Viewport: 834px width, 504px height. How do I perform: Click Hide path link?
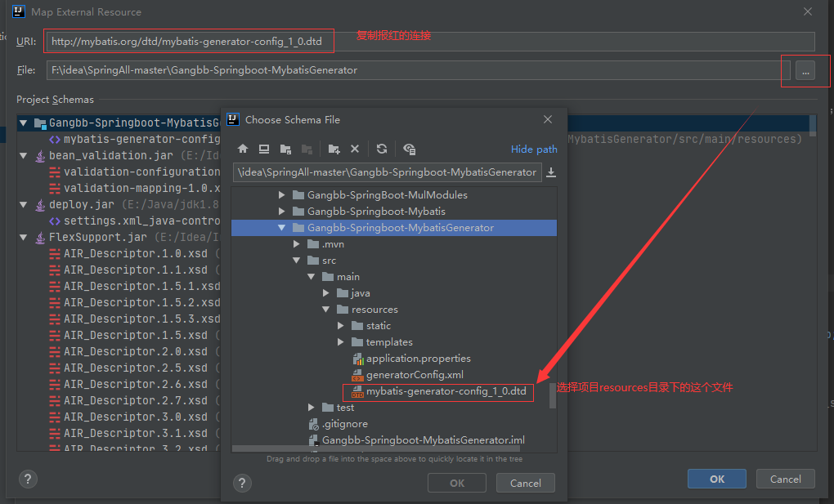coord(534,149)
